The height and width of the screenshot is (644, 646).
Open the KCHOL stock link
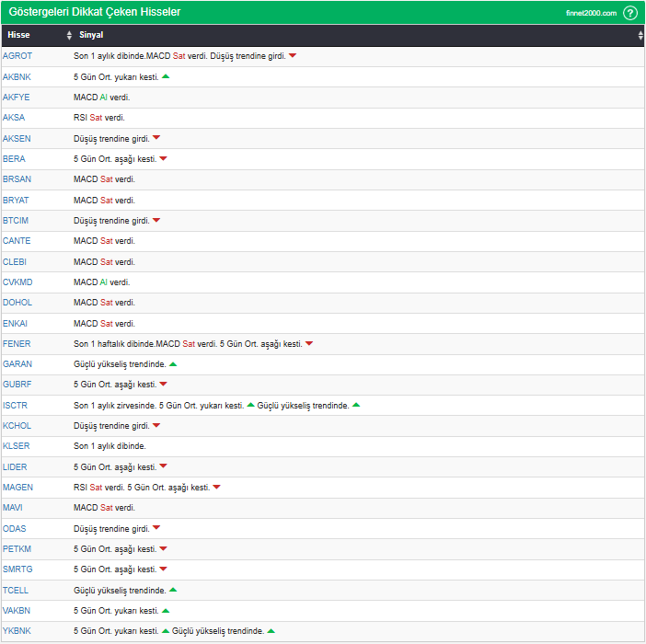click(17, 426)
